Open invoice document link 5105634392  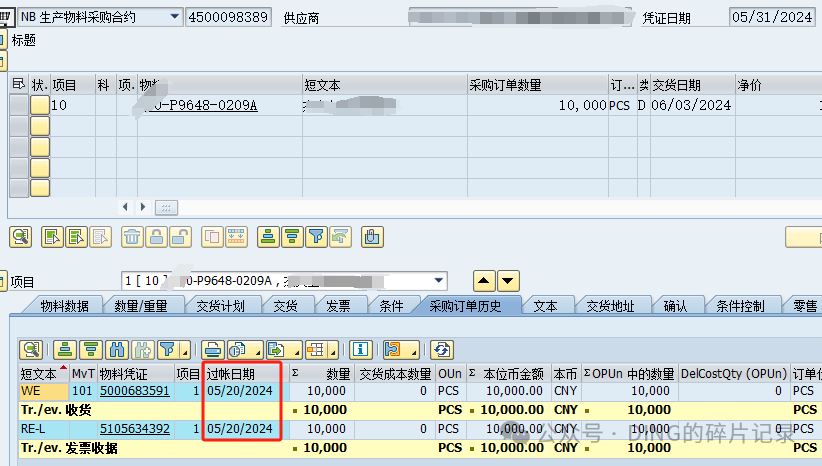(135, 429)
